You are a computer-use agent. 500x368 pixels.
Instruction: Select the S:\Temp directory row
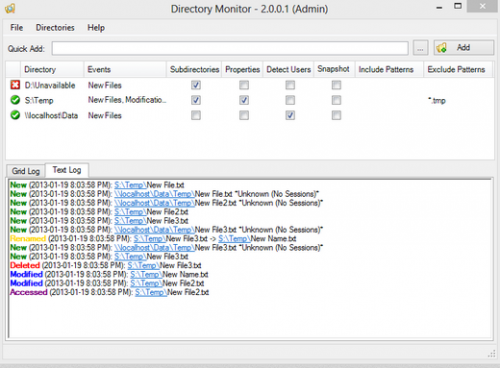(x=250, y=100)
